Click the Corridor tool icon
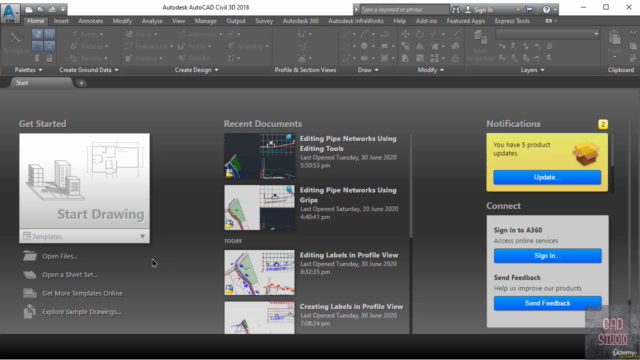Viewport: 640px width, 360px height. point(182,58)
